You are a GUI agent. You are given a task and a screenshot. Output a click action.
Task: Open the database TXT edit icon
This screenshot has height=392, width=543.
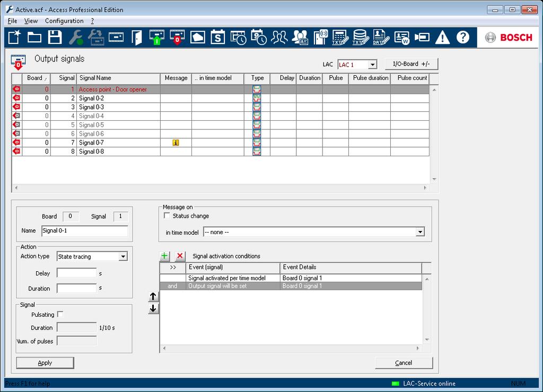(x=361, y=37)
